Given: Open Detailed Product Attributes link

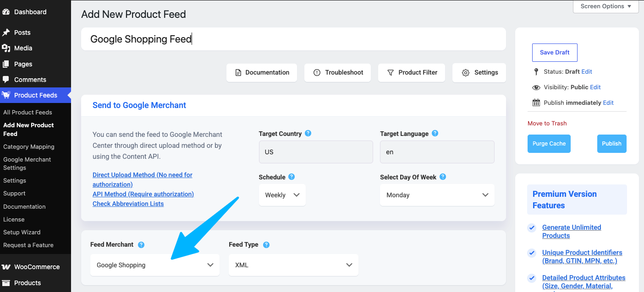Looking at the screenshot, I should (583, 282).
